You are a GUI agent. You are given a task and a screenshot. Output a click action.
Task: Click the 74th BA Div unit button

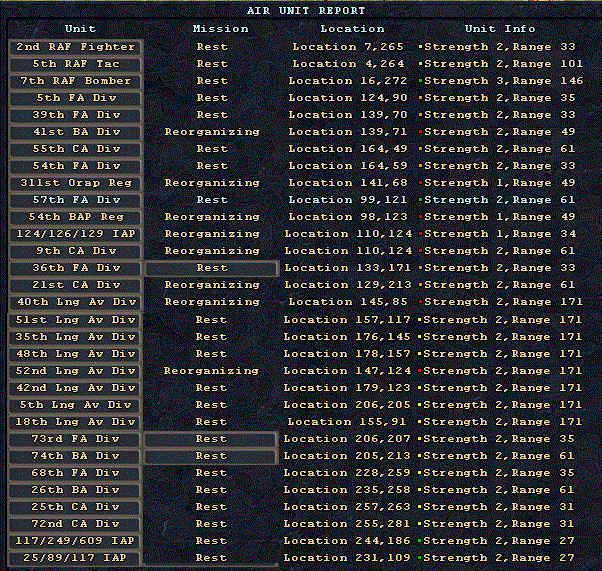tap(74, 456)
